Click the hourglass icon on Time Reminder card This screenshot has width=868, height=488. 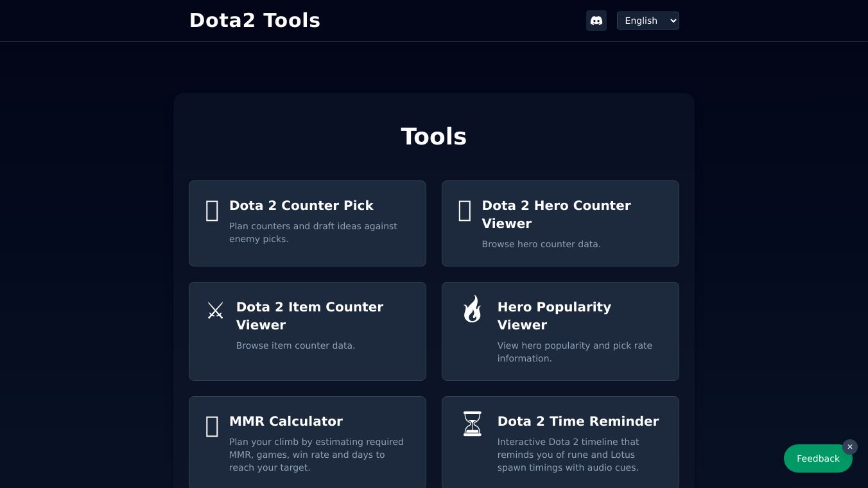[x=473, y=424]
